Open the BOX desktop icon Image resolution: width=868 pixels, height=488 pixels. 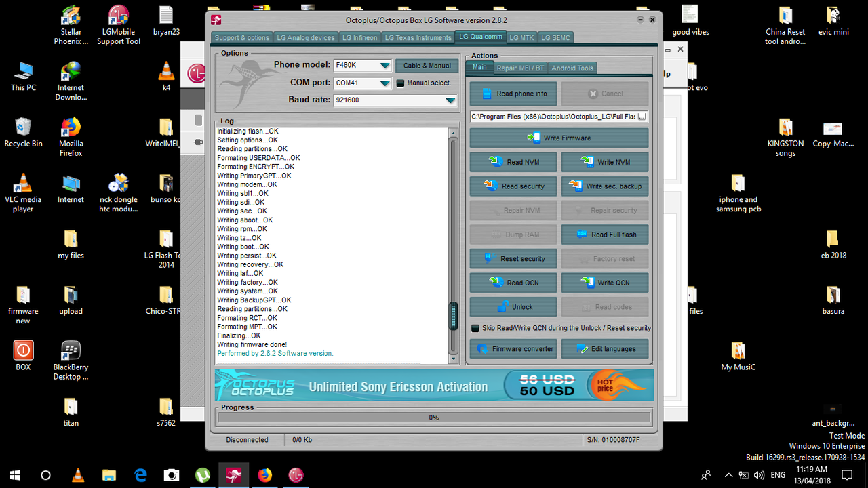click(23, 356)
